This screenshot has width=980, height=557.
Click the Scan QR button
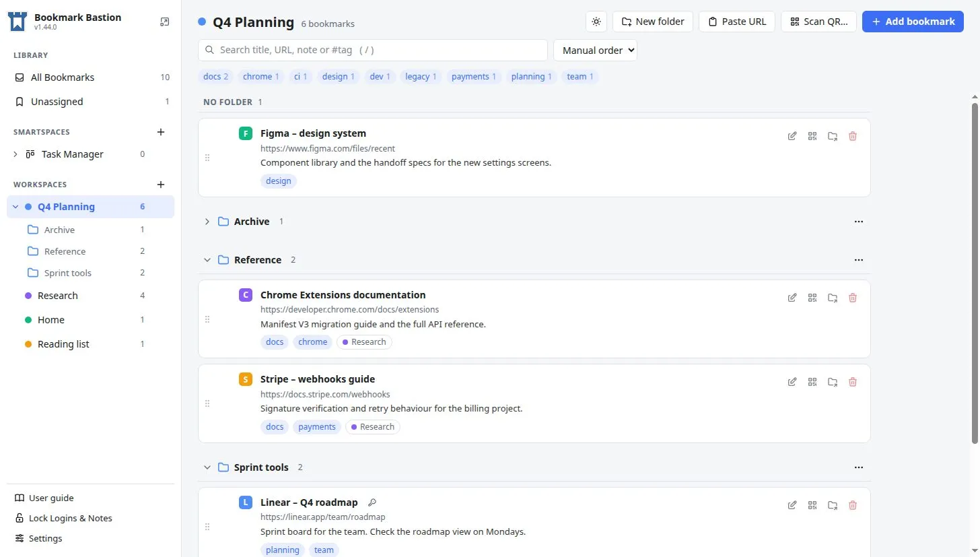click(x=818, y=22)
